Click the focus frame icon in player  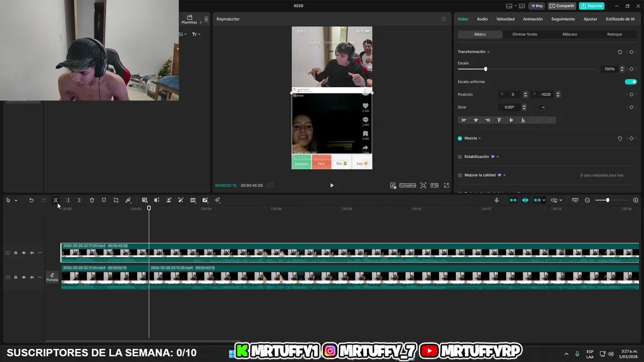423,186
